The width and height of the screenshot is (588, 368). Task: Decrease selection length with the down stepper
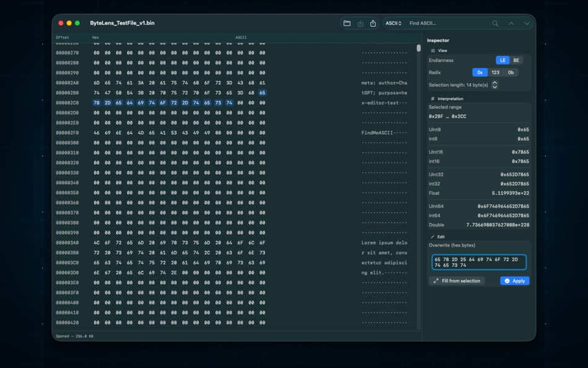[495, 87]
